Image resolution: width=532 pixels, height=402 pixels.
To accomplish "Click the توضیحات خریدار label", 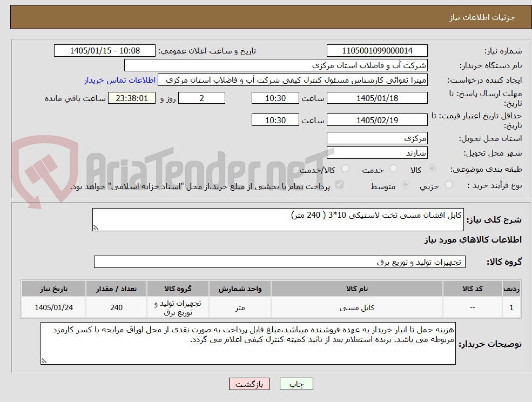I will click(490, 344).
